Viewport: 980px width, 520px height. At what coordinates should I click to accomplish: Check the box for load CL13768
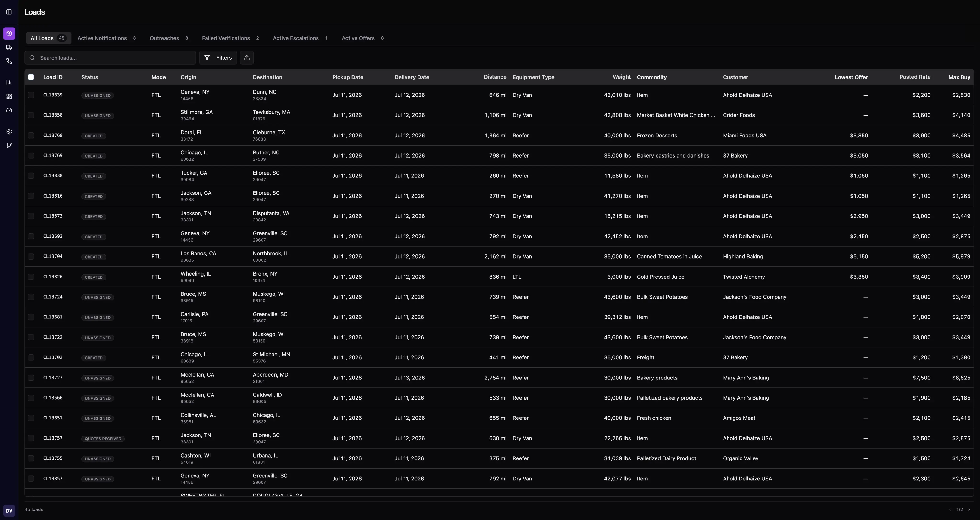(31, 136)
